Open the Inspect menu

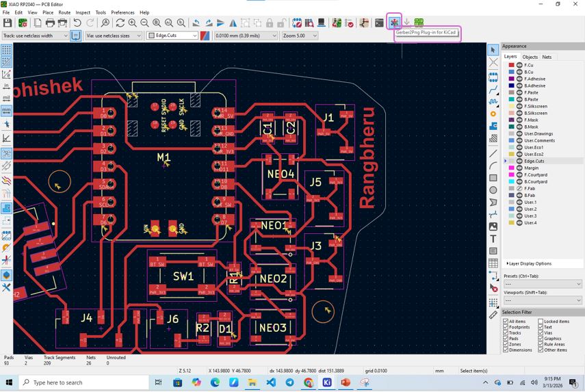click(83, 12)
